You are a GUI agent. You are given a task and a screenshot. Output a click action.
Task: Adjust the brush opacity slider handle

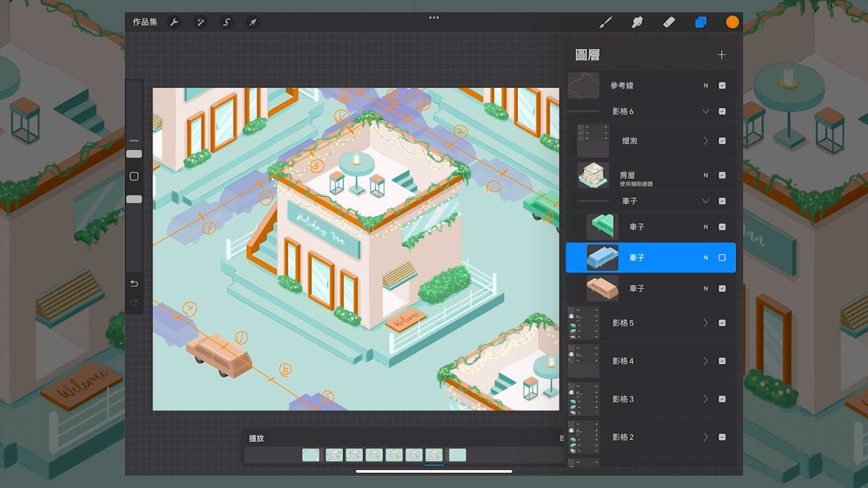(x=134, y=199)
